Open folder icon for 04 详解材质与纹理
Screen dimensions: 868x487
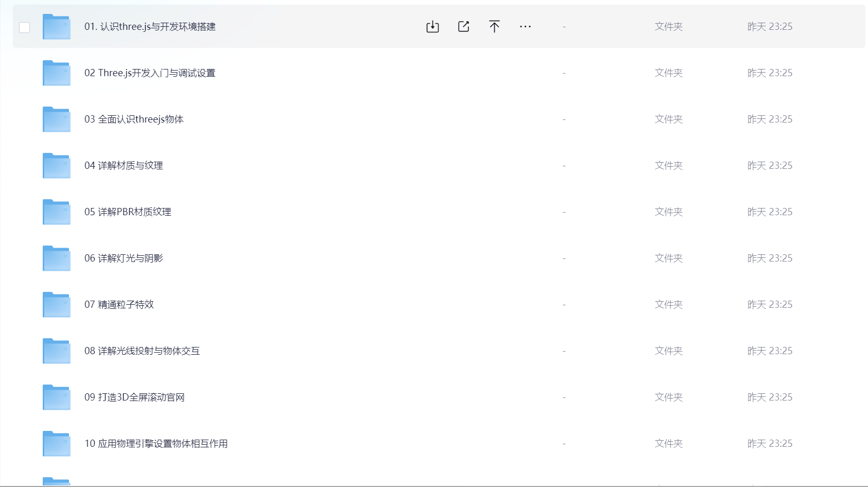(57, 166)
